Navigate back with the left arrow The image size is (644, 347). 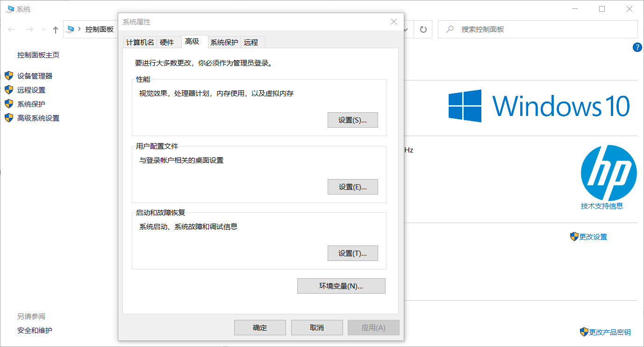(x=13, y=29)
